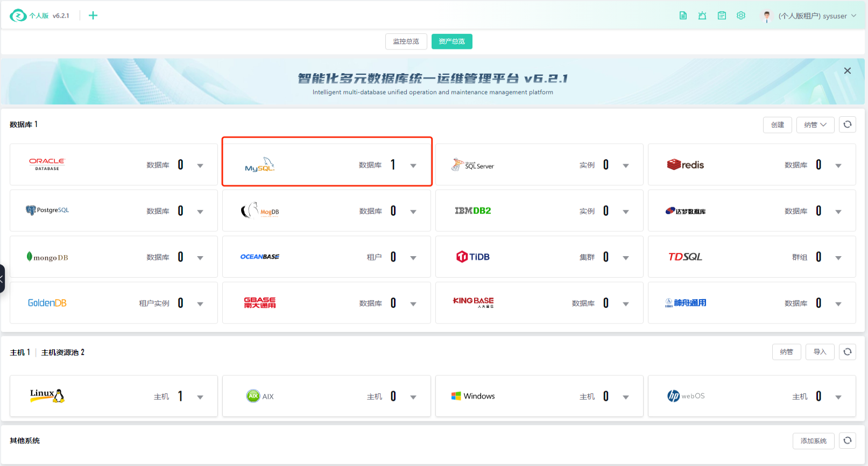Click the TDSQL logo
The height and width of the screenshot is (466, 868).
(x=686, y=257)
